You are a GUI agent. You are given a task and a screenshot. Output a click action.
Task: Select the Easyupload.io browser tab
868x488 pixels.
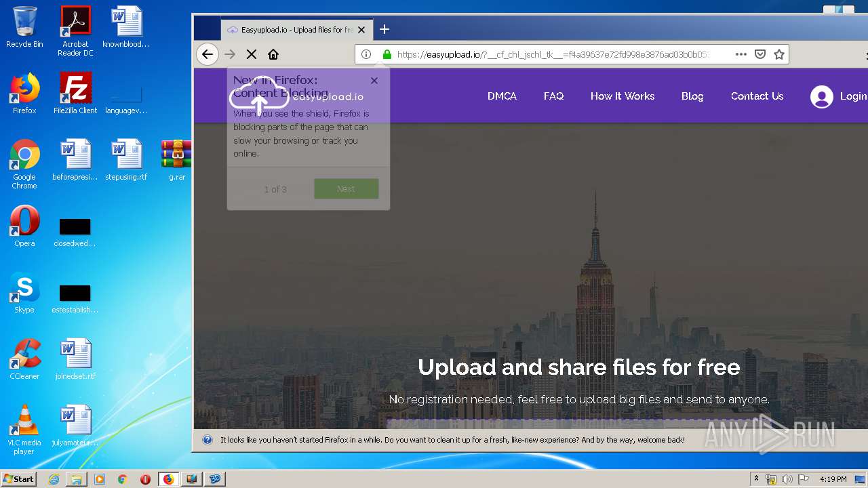(x=296, y=30)
